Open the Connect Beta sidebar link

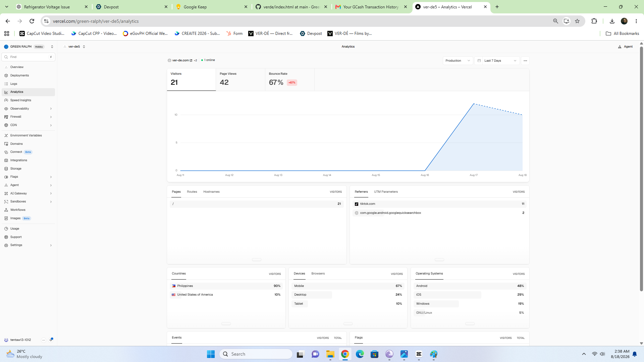29,152
